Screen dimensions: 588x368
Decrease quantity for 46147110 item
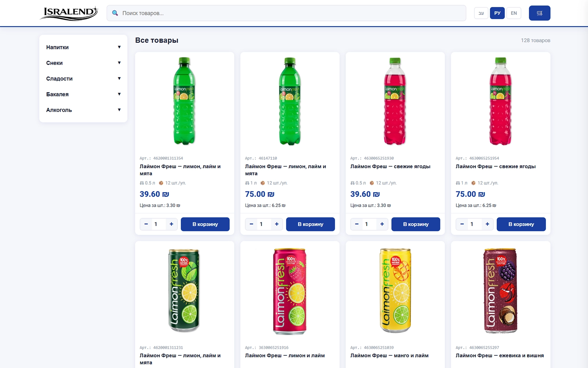251,224
